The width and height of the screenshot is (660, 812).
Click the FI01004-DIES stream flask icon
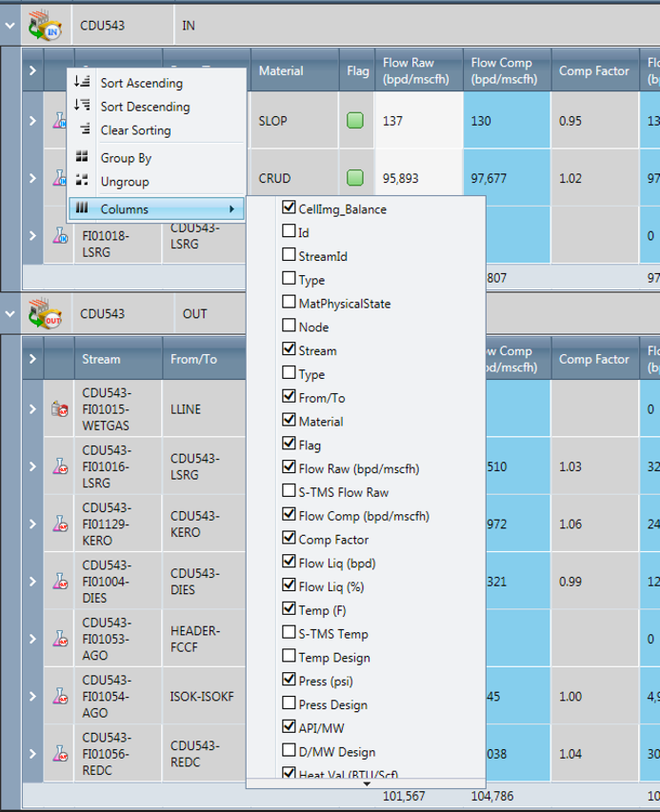pyautogui.click(x=59, y=581)
